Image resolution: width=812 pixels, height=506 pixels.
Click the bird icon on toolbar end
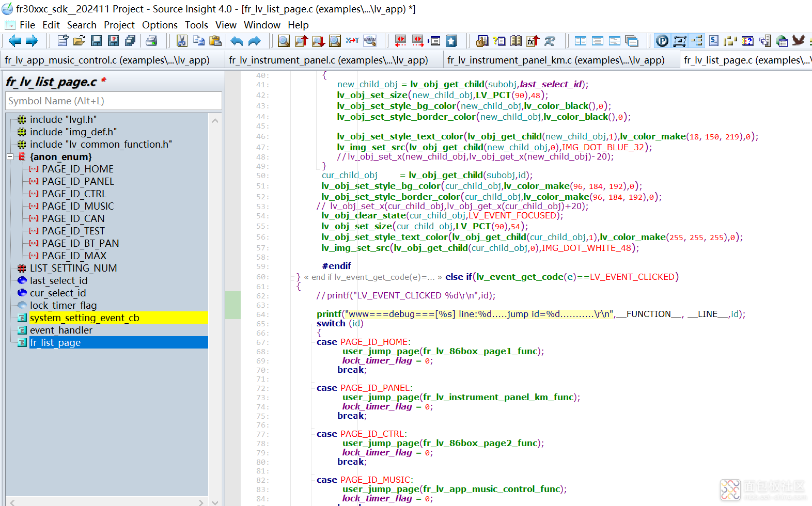799,41
